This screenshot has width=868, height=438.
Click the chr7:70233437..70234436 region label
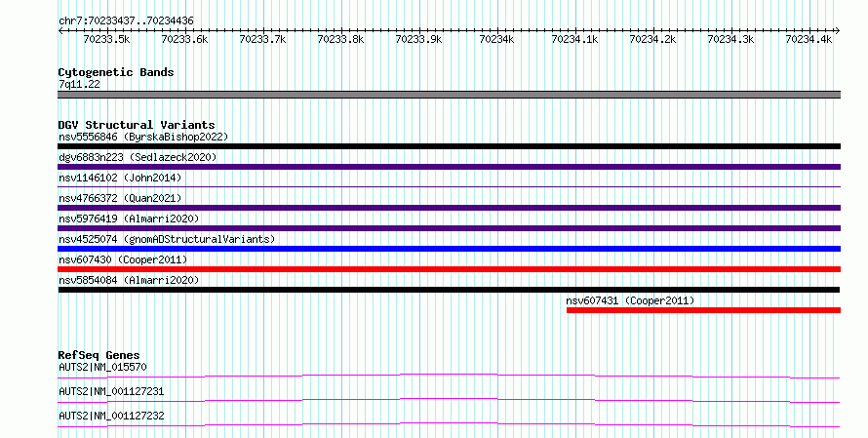[126, 20]
